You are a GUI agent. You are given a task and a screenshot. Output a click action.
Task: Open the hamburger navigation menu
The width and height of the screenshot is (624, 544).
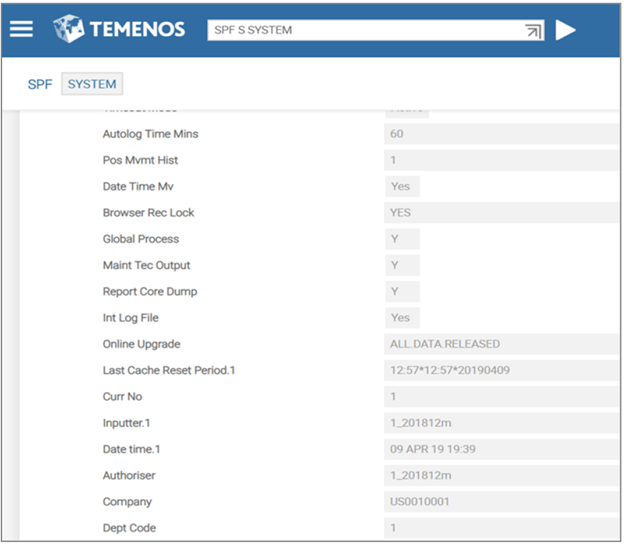click(22, 29)
